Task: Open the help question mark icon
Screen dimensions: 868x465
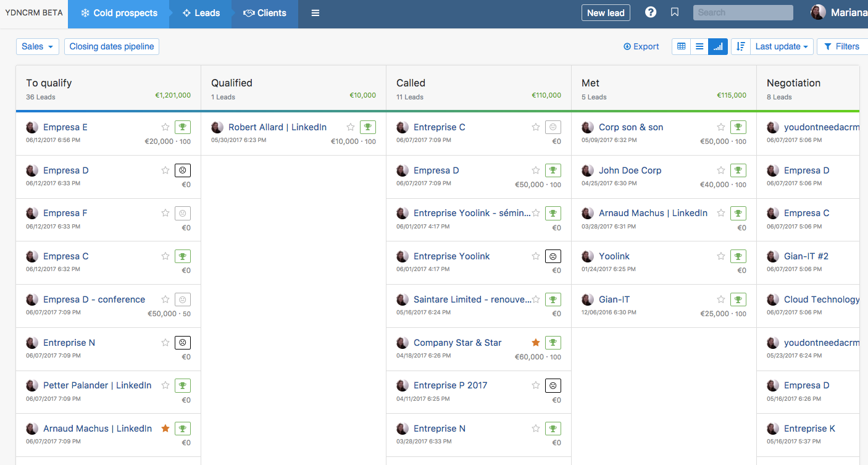Action: (650, 12)
